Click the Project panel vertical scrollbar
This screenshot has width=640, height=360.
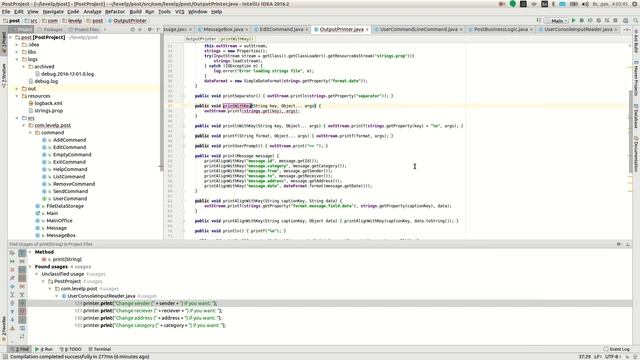162,102
